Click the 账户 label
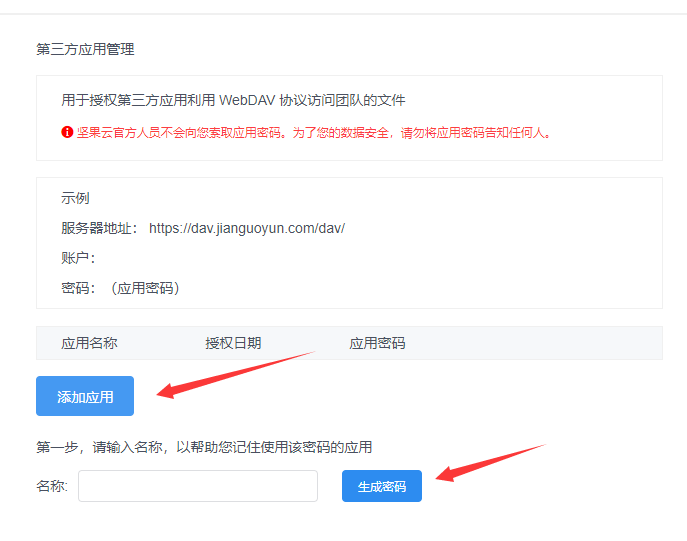 (x=78, y=258)
